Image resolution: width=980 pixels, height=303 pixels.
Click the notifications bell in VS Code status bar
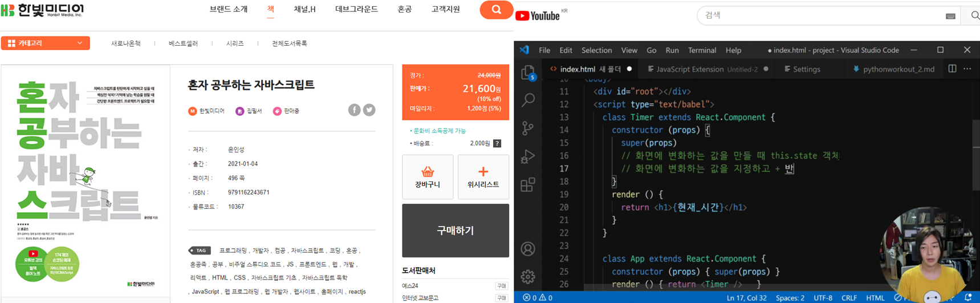(968, 298)
